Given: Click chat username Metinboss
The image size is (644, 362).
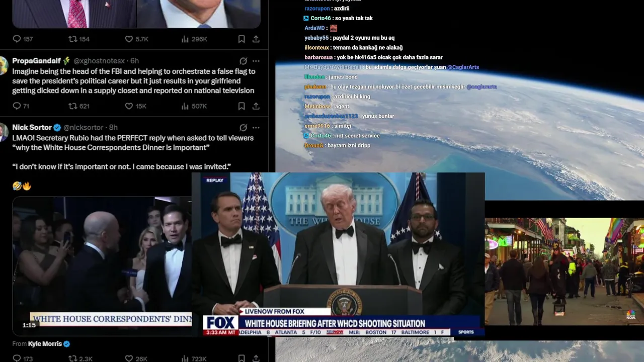Looking at the screenshot, I should (x=317, y=106).
